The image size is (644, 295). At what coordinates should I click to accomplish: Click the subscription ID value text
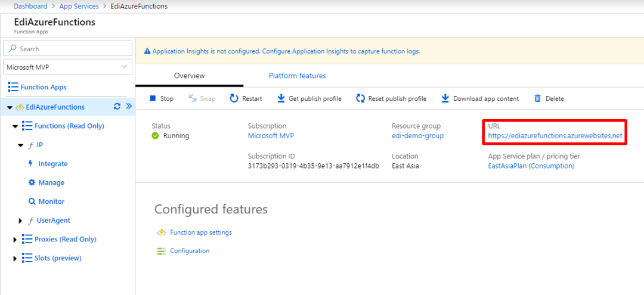click(314, 166)
